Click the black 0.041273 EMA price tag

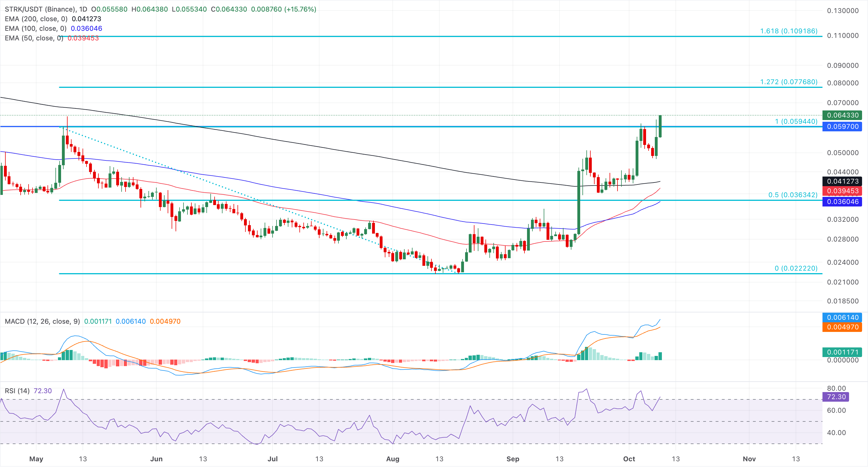842,181
